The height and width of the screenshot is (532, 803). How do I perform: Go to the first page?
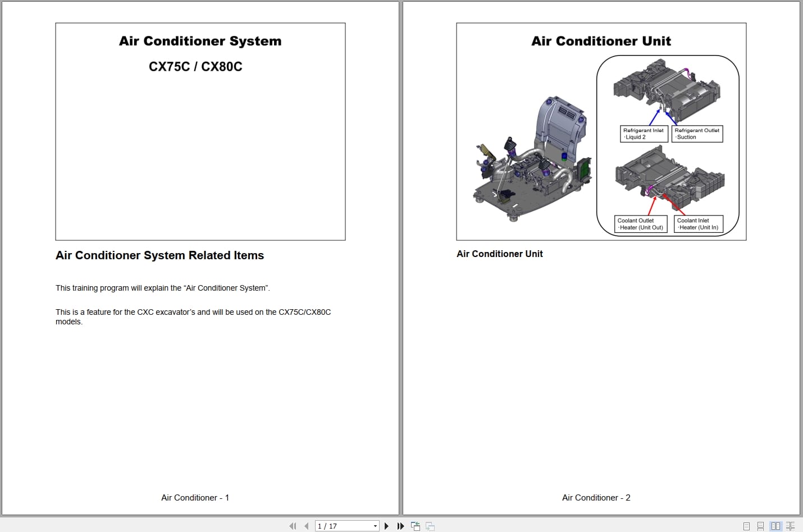293,526
